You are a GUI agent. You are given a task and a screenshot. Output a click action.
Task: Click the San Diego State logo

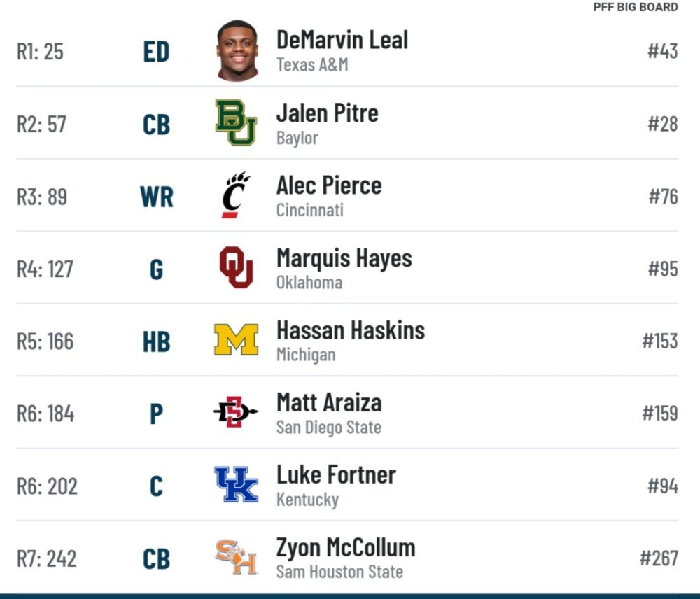(236, 411)
